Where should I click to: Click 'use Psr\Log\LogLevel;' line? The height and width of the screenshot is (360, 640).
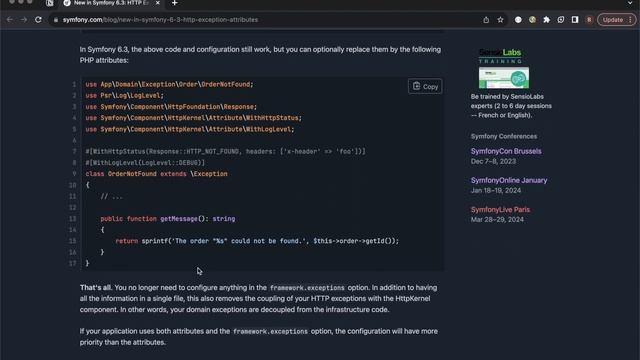124,96
